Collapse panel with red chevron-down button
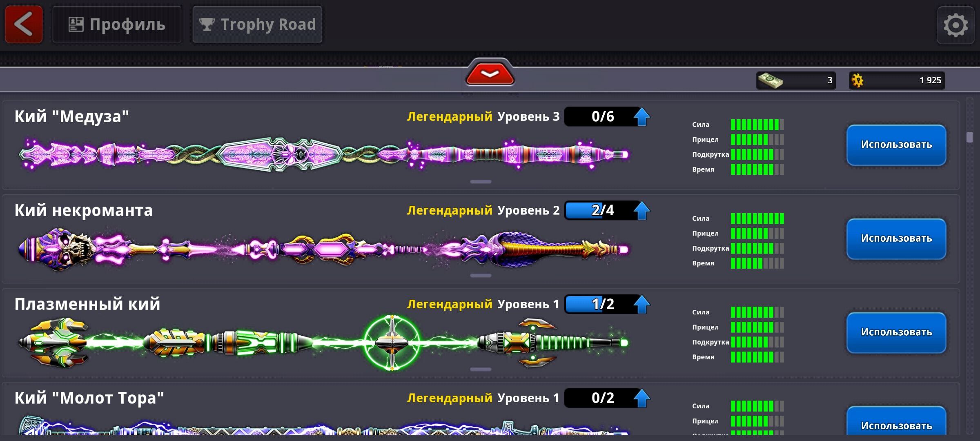Viewport: 980px width, 441px height. [x=490, y=73]
